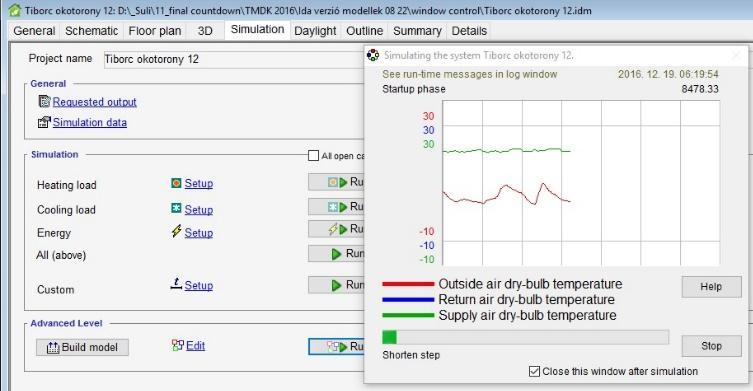Open the Requested output link
Image resolution: width=753 pixels, height=391 pixels.
coord(95,102)
